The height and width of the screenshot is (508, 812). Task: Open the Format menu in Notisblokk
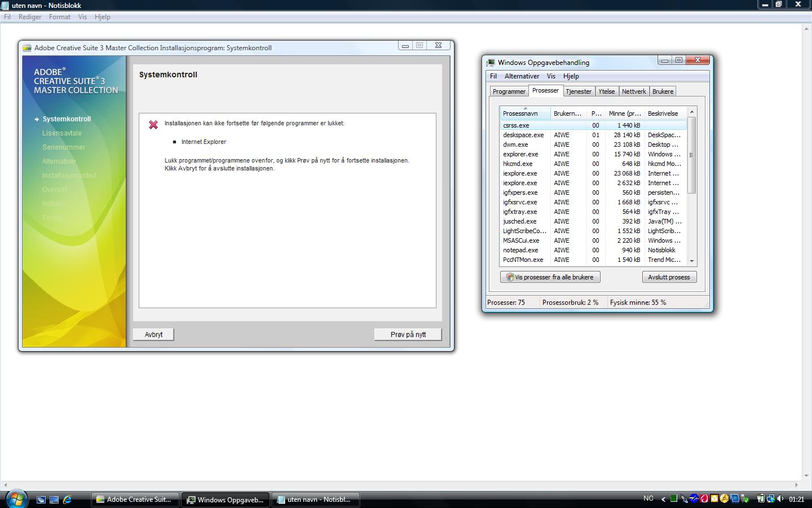click(60, 17)
